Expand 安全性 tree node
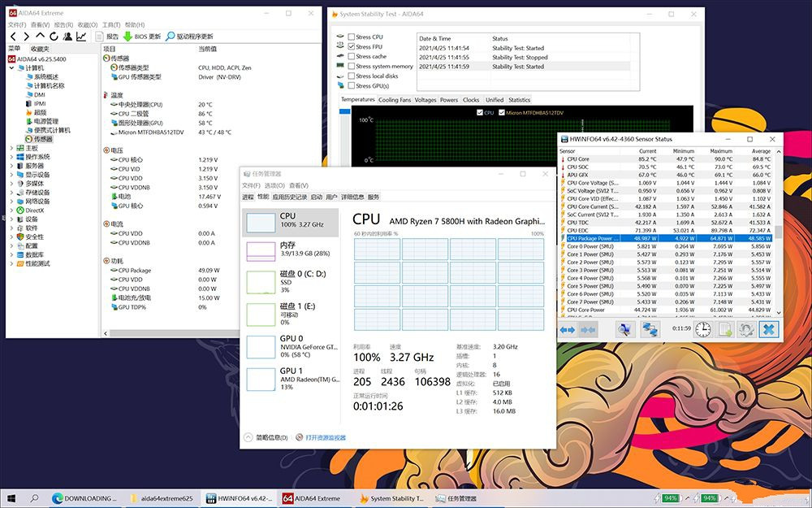Viewport: 812px width, 508px height. [x=12, y=237]
